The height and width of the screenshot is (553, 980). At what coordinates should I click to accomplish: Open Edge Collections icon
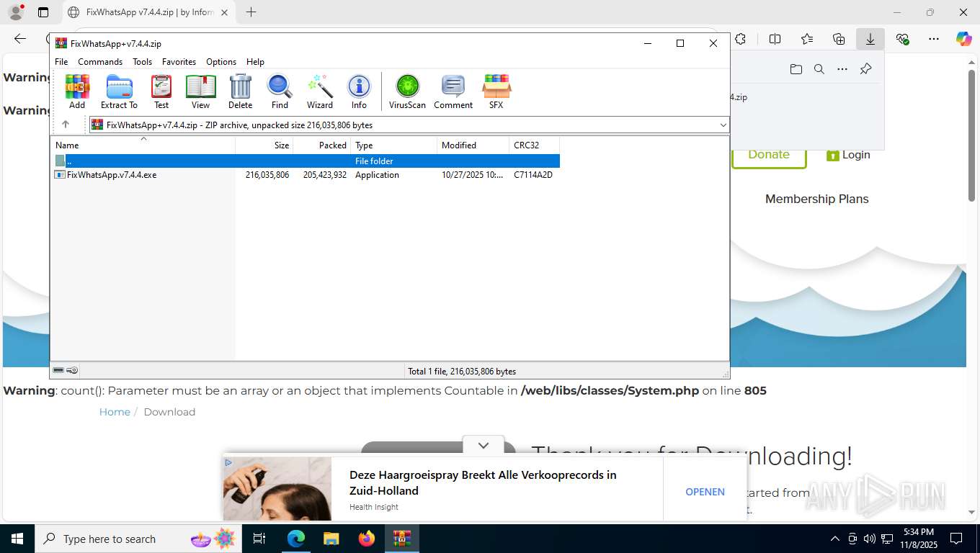[x=839, y=39]
